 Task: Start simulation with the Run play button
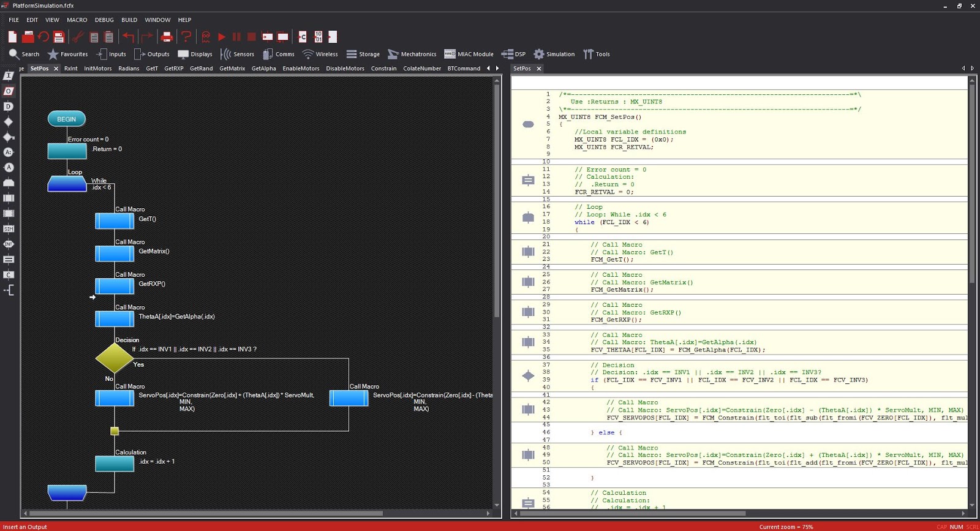point(222,37)
